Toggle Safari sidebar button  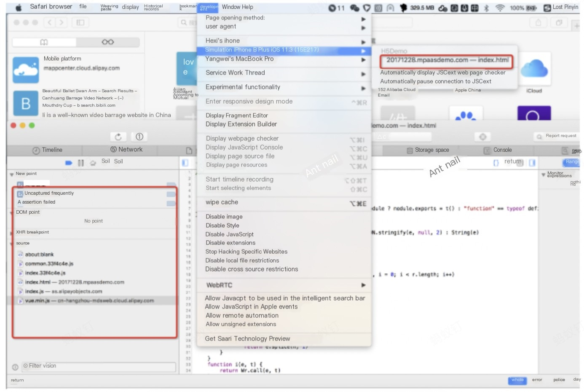click(80, 22)
